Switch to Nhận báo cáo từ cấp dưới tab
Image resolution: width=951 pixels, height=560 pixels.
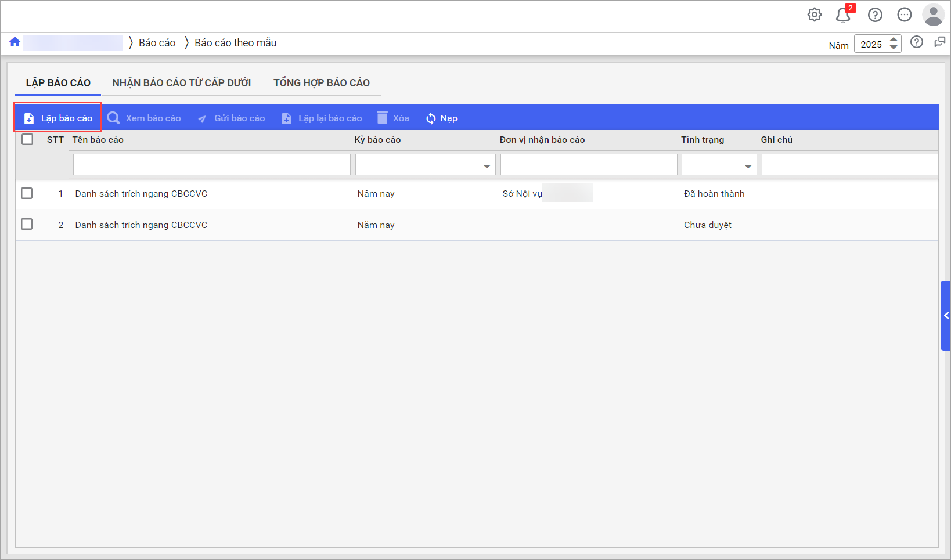pos(181,83)
